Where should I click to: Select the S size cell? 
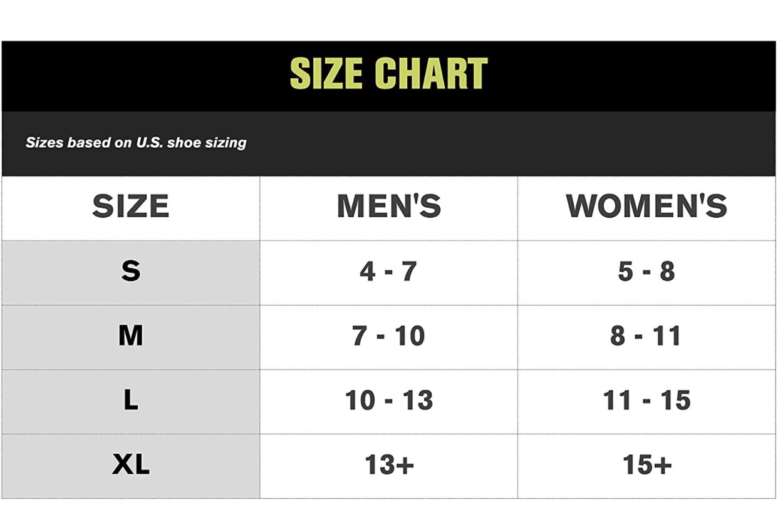pos(131,272)
